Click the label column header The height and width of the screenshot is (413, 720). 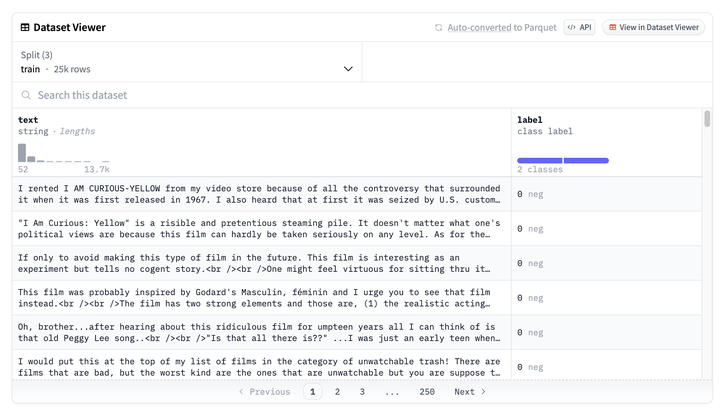tap(530, 120)
